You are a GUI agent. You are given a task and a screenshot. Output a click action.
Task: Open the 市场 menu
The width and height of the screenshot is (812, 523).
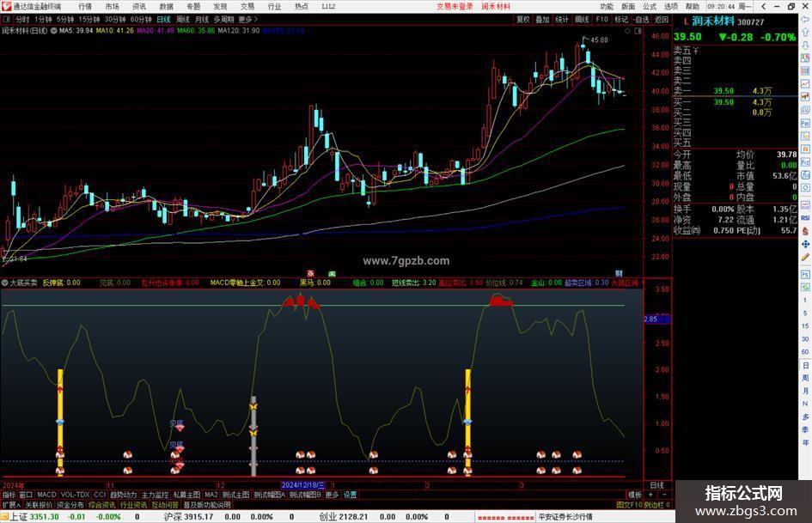pos(112,7)
